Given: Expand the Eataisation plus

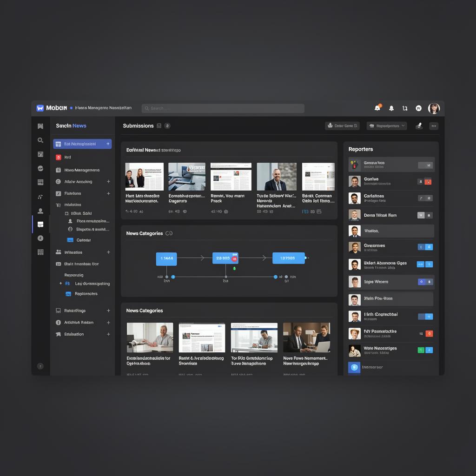Looking at the screenshot, I should [x=108, y=334].
